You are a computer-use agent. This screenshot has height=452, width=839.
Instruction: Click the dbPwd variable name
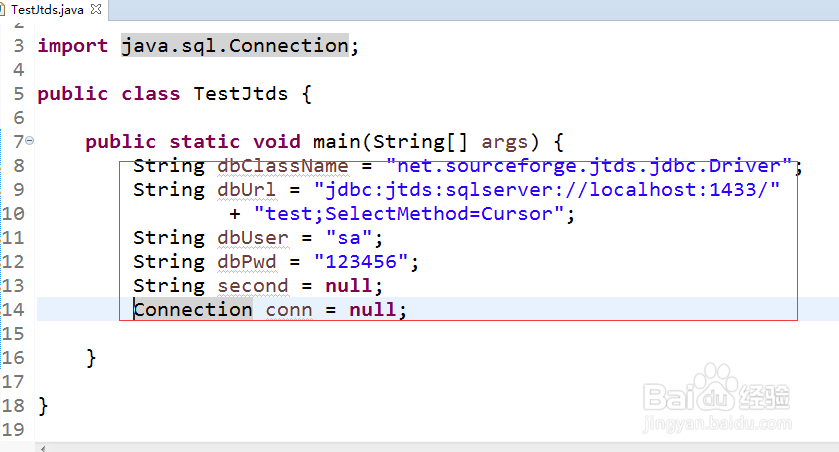point(247,262)
